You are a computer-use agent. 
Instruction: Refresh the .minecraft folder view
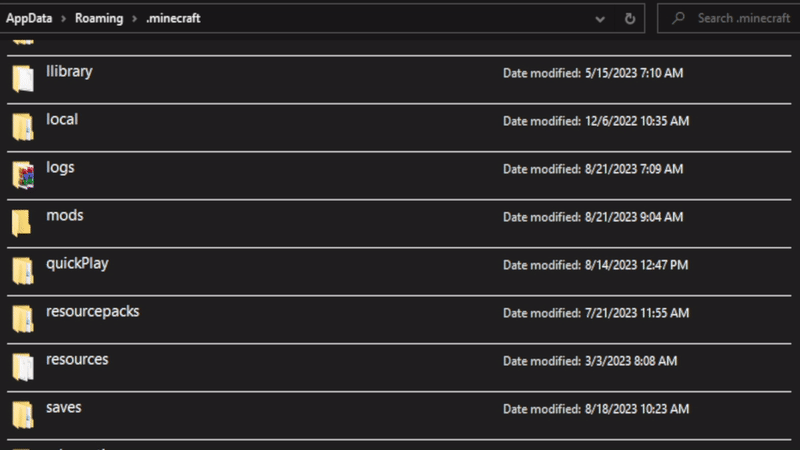coord(629,18)
